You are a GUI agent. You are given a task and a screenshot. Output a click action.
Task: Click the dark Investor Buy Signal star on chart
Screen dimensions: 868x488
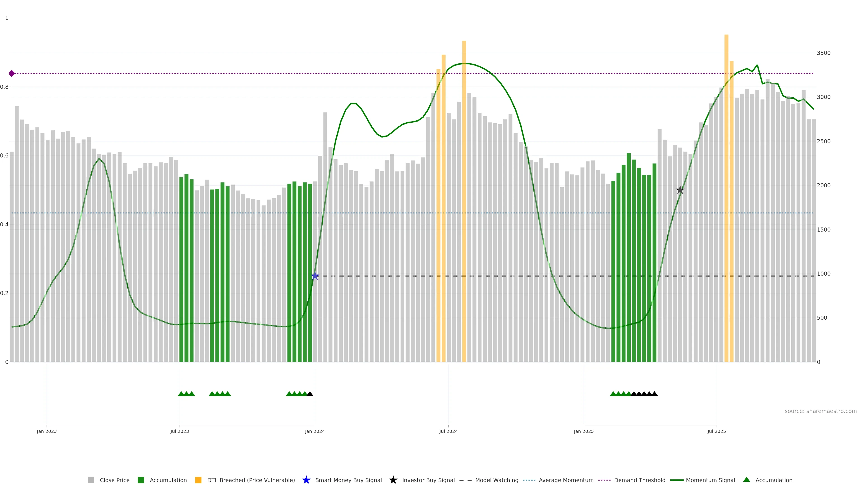(x=680, y=190)
